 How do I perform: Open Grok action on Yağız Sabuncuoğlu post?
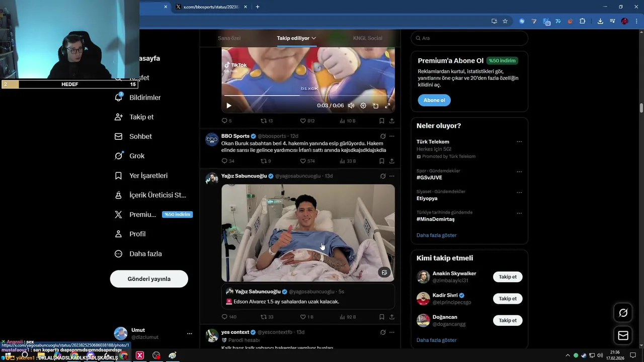tap(383, 176)
